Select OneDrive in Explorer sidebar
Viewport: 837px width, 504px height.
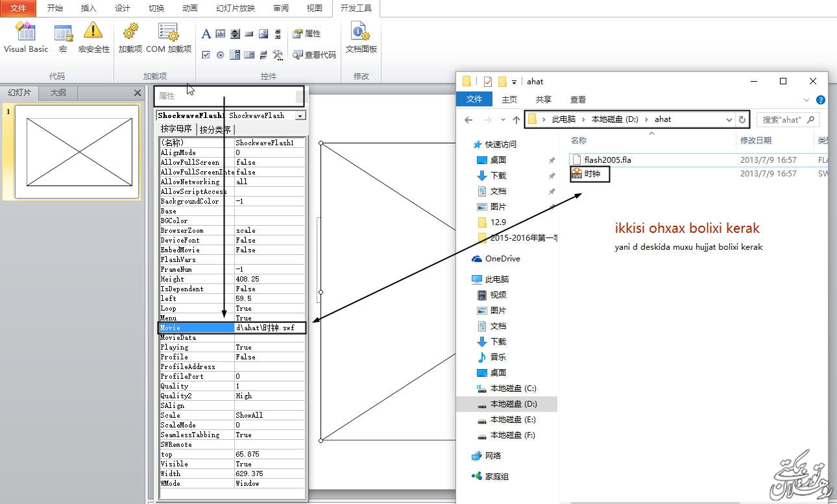(496, 259)
